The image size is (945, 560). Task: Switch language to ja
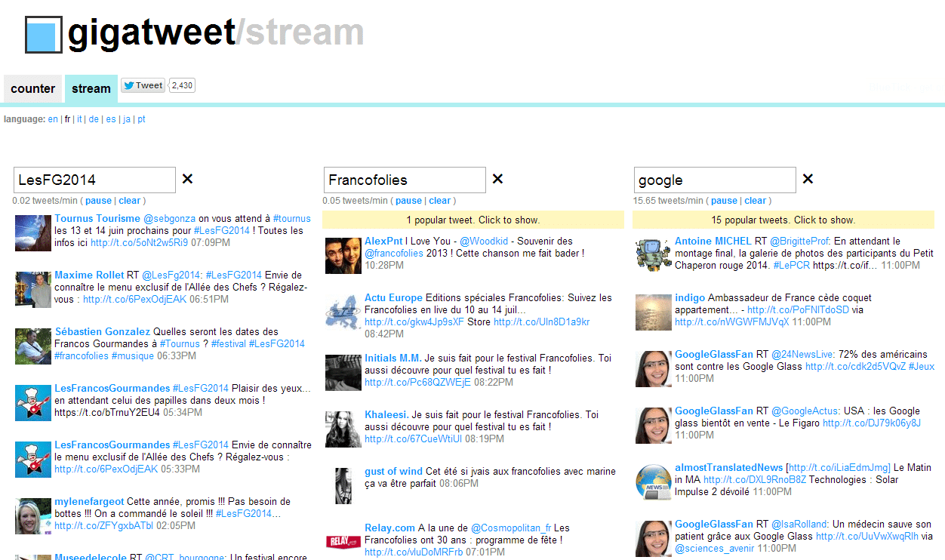point(127,119)
